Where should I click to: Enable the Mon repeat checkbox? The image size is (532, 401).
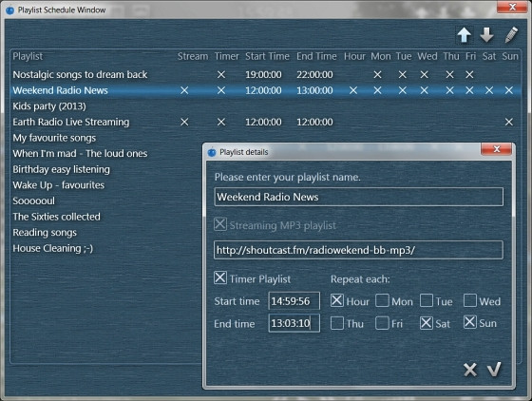tap(382, 300)
